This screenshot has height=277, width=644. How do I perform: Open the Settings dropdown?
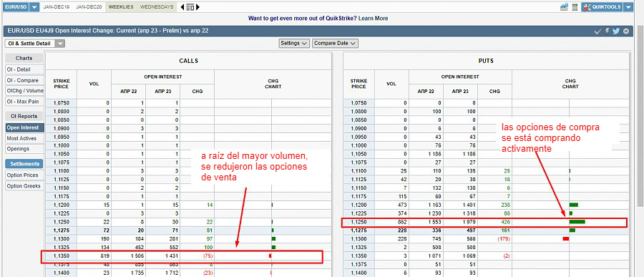294,43
